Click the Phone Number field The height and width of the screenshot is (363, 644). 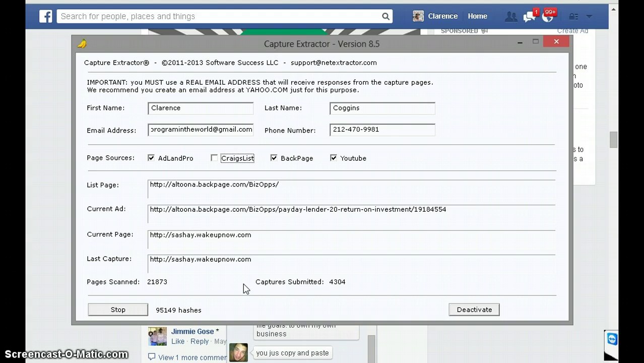click(x=382, y=130)
